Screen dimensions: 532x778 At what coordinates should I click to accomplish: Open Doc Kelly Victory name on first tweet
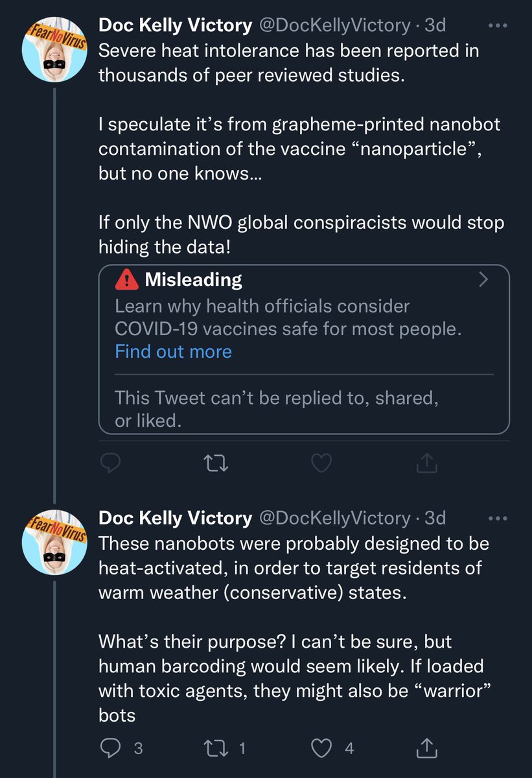(x=175, y=26)
